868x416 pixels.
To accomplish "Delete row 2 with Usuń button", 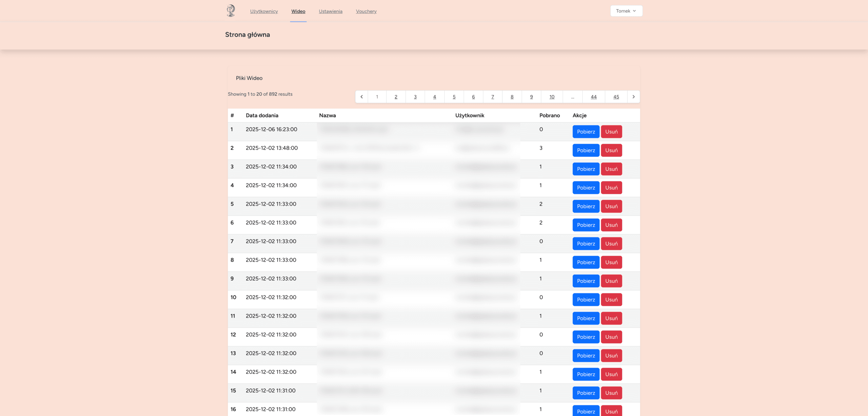I will (x=611, y=150).
